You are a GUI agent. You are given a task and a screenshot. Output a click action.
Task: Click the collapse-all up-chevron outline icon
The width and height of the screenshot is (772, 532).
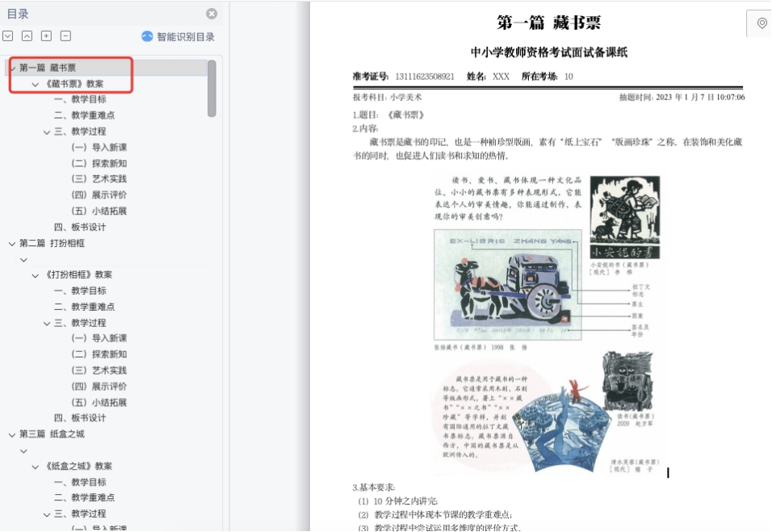click(27, 36)
